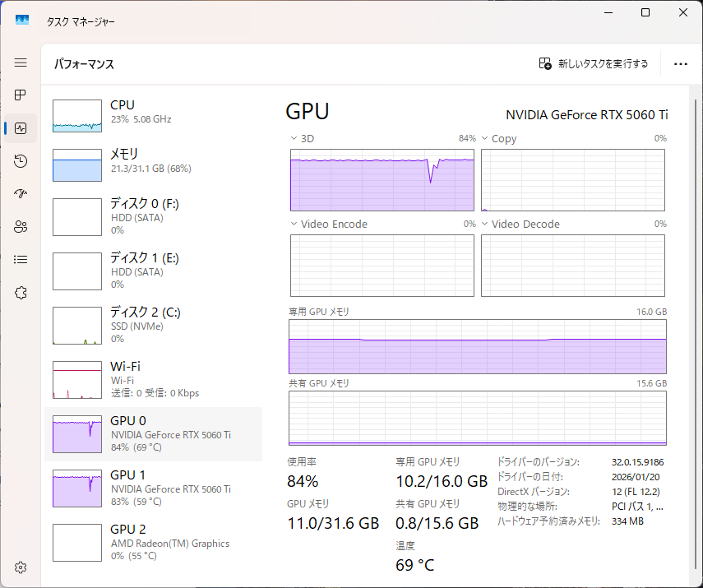Click the PCI バス 1 location value
The width and height of the screenshot is (703, 588).
click(637, 507)
